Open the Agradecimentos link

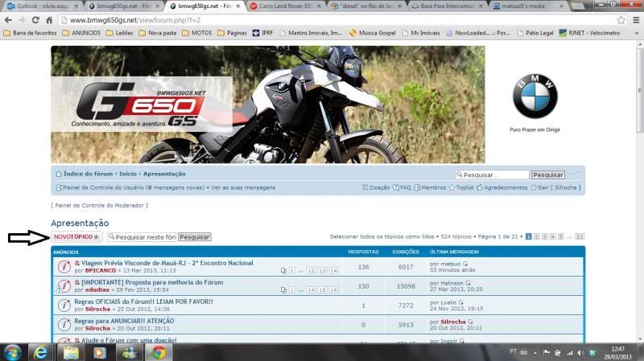click(502, 187)
